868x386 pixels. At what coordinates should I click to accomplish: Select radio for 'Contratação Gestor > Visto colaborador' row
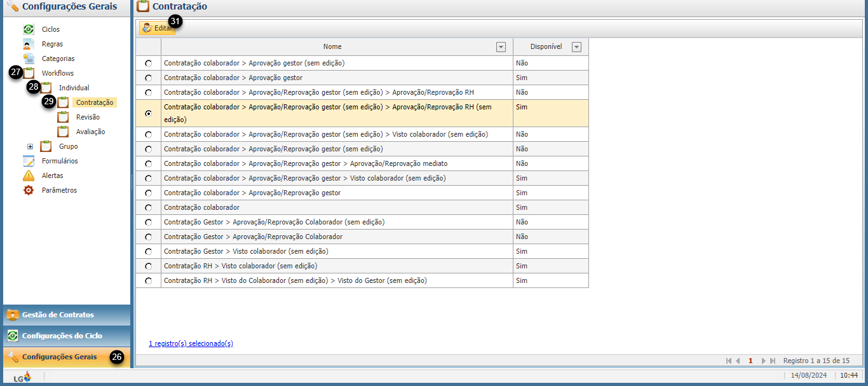click(x=149, y=252)
